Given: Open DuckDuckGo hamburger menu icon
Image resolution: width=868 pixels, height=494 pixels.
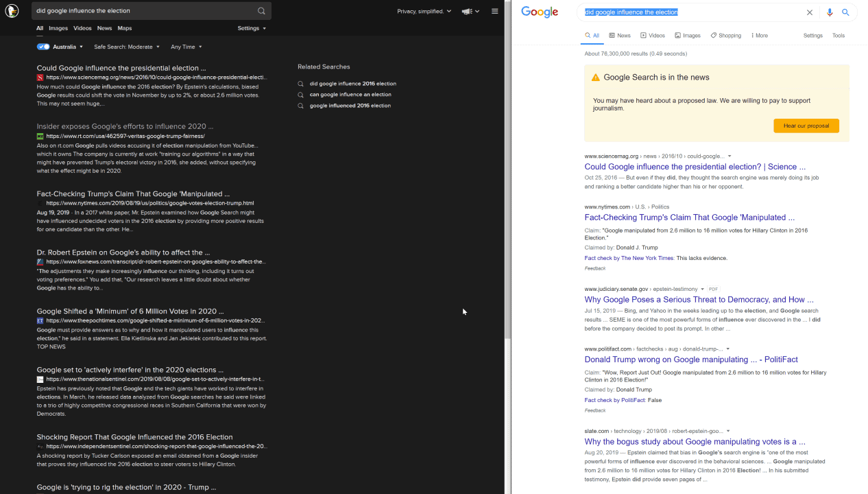Looking at the screenshot, I should coord(495,11).
